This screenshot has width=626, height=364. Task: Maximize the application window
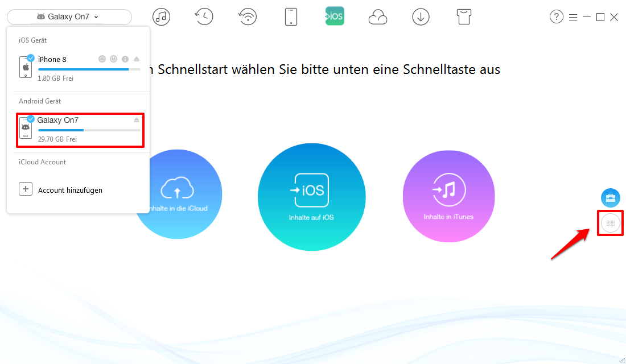coord(600,17)
